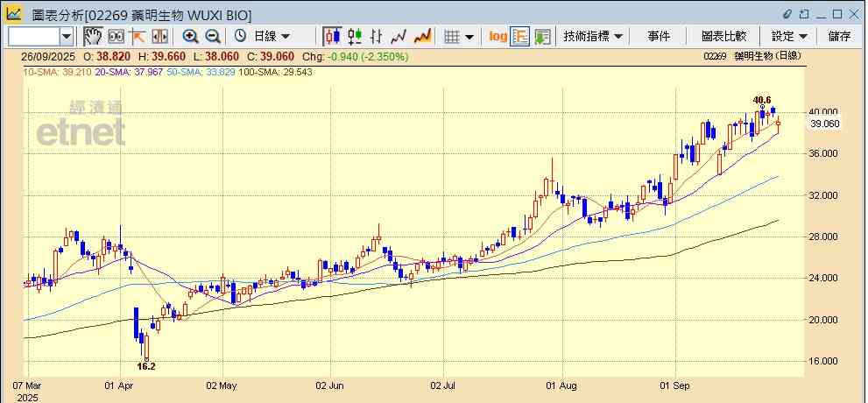This screenshot has height=403, width=868.
Task: Switch to the line chart type
Action: point(399,37)
